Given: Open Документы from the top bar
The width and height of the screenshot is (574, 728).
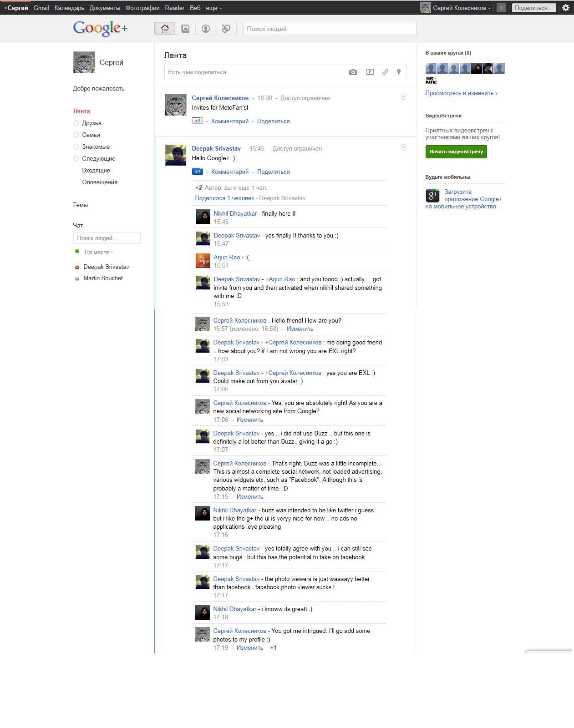Looking at the screenshot, I should 105,8.
